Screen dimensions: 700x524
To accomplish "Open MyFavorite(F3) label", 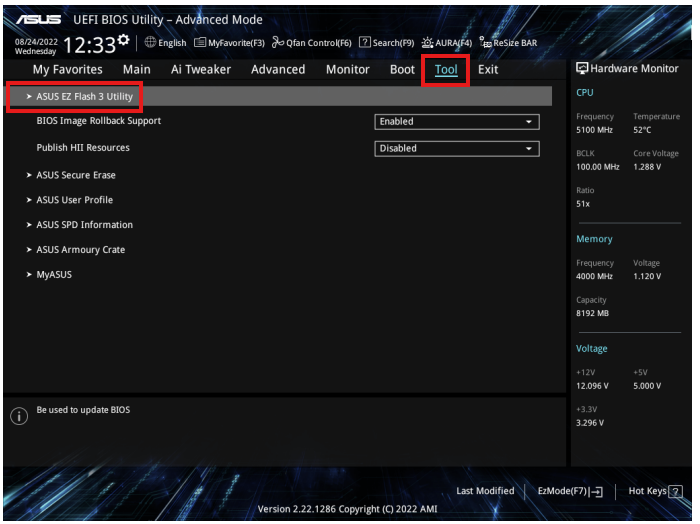I will (236, 43).
